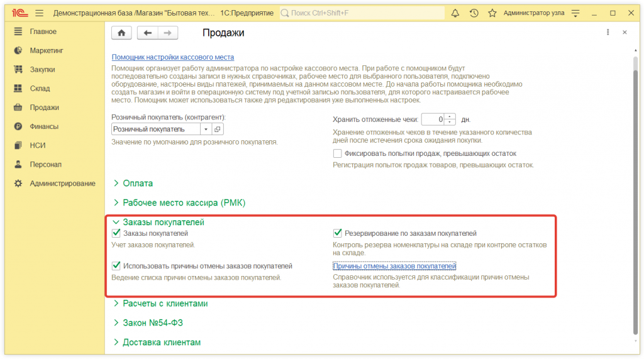The image size is (644, 359).
Task: Open the Розничный покупатель dropdown arrow
Action: 206,129
